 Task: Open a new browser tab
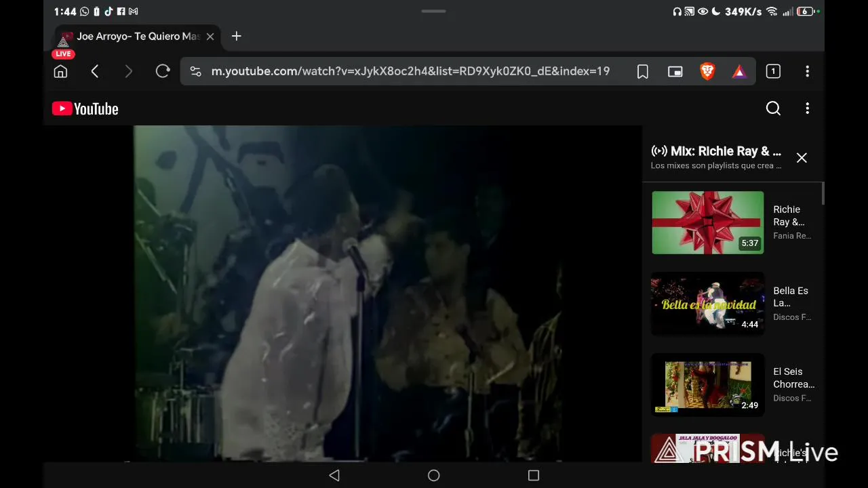point(236,36)
